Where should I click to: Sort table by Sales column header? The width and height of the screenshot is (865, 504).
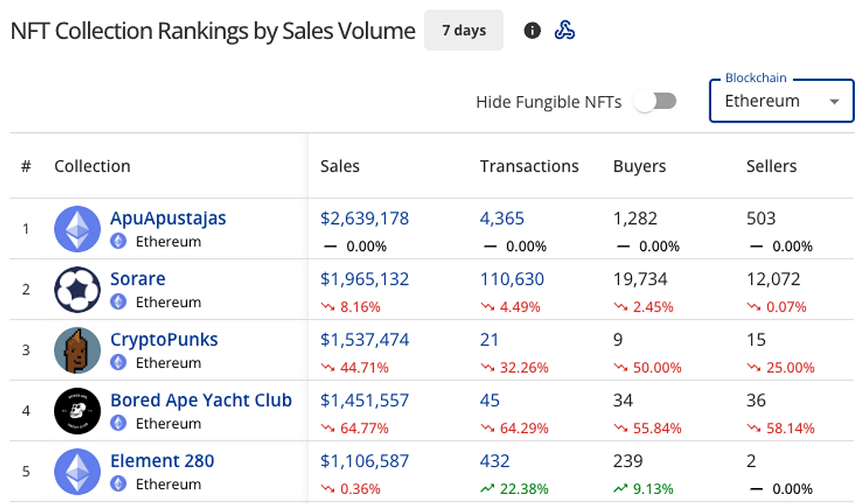[340, 166]
